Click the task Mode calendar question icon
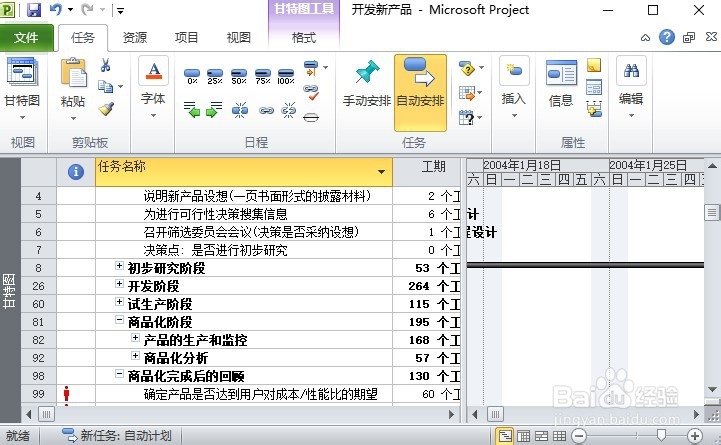The width and height of the screenshot is (721, 445). (466, 118)
